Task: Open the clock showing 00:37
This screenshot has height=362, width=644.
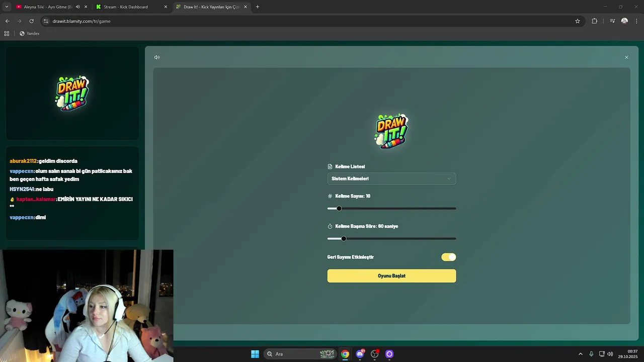Action: click(x=629, y=354)
